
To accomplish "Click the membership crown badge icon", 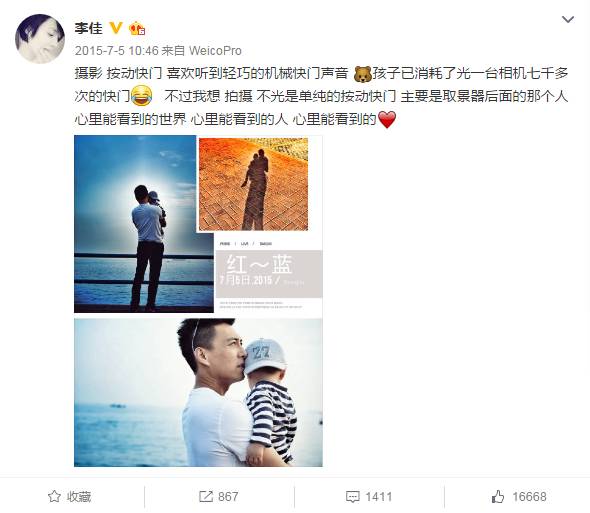I will pos(137,28).
